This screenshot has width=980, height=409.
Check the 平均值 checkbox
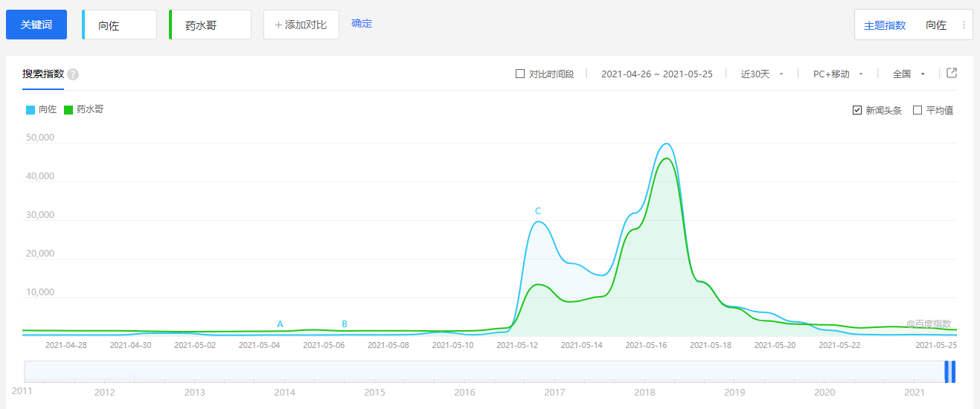tap(917, 110)
